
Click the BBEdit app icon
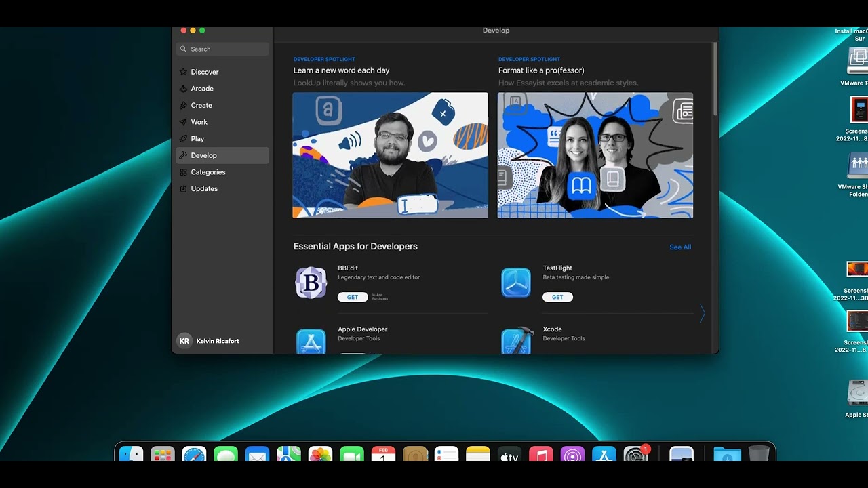click(x=311, y=283)
